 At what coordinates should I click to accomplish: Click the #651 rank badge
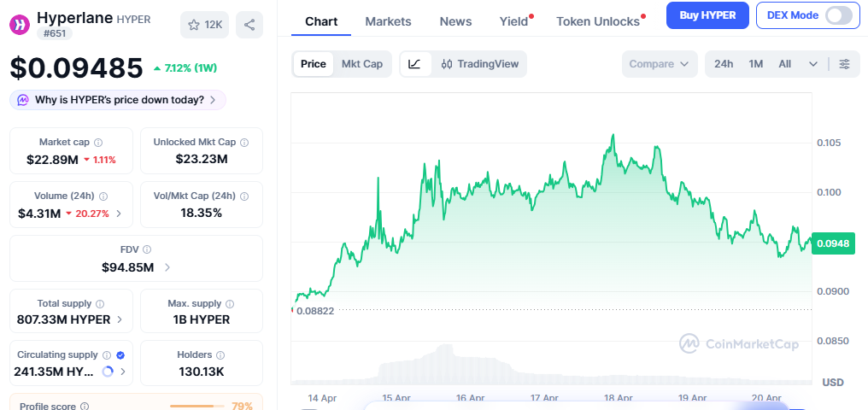[x=55, y=33]
